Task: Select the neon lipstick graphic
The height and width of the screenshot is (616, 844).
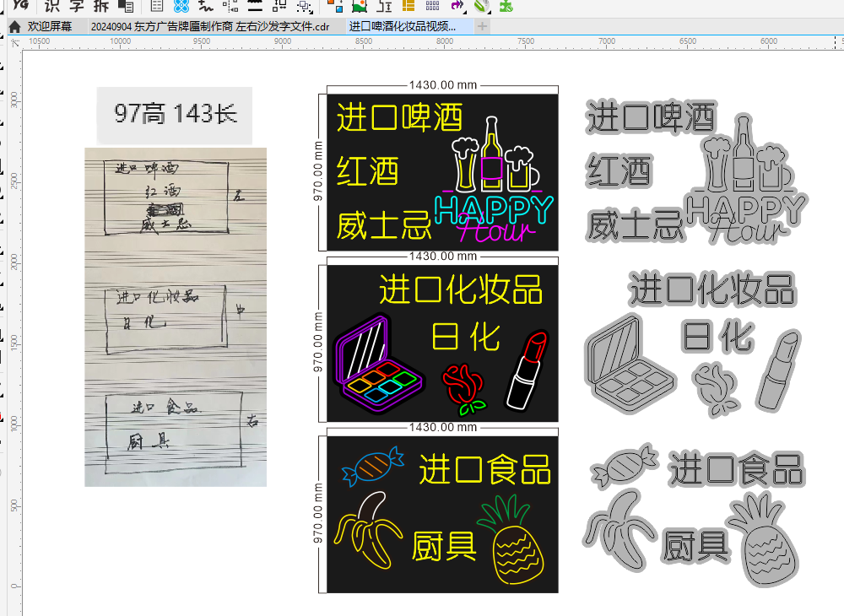Action: tap(527, 370)
